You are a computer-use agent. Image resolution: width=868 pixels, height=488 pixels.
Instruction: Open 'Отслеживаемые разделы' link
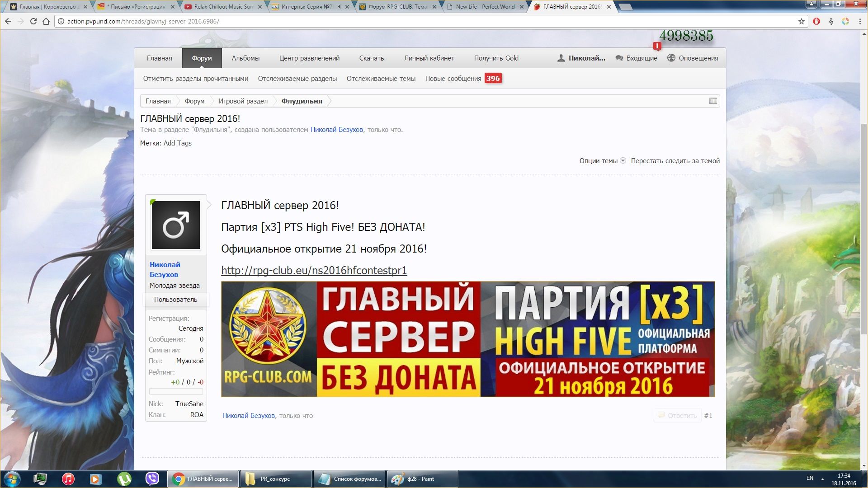pos(297,79)
